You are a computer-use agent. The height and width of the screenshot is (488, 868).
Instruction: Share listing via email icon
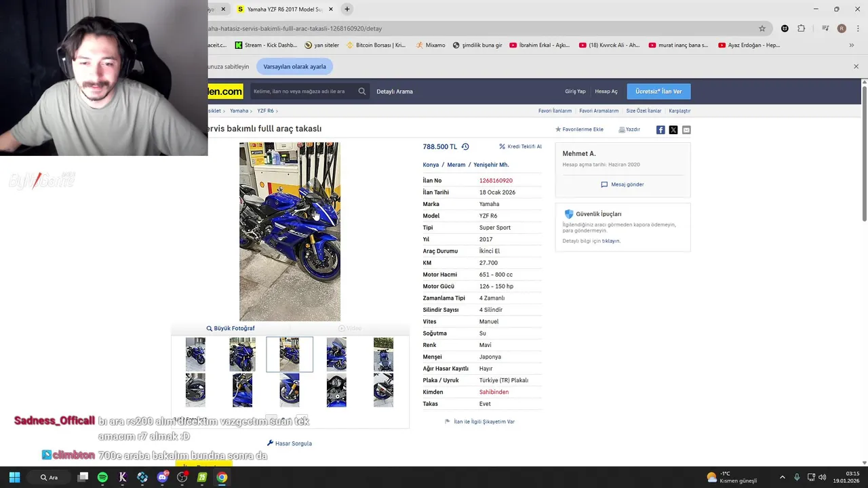point(686,129)
